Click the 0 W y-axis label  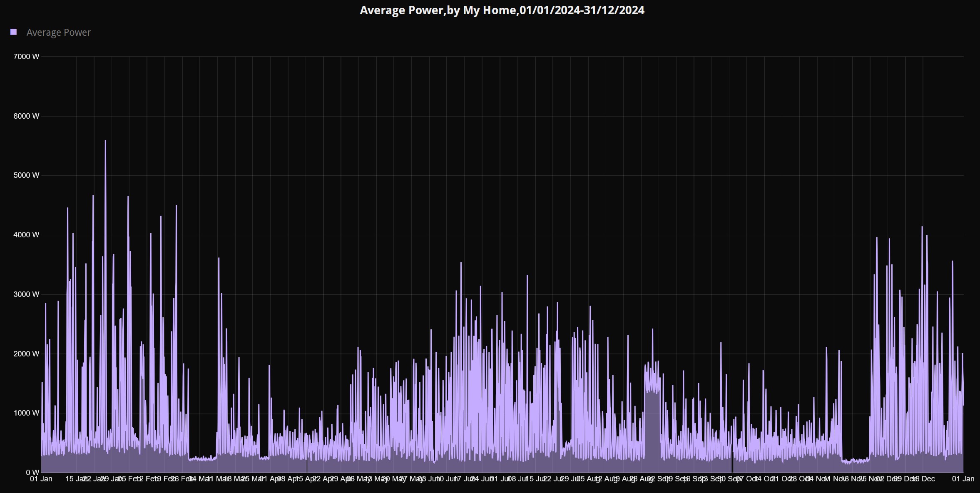click(32, 473)
